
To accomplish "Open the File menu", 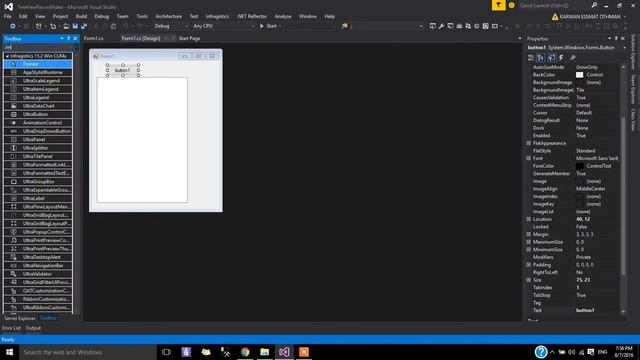I will click(8, 16).
